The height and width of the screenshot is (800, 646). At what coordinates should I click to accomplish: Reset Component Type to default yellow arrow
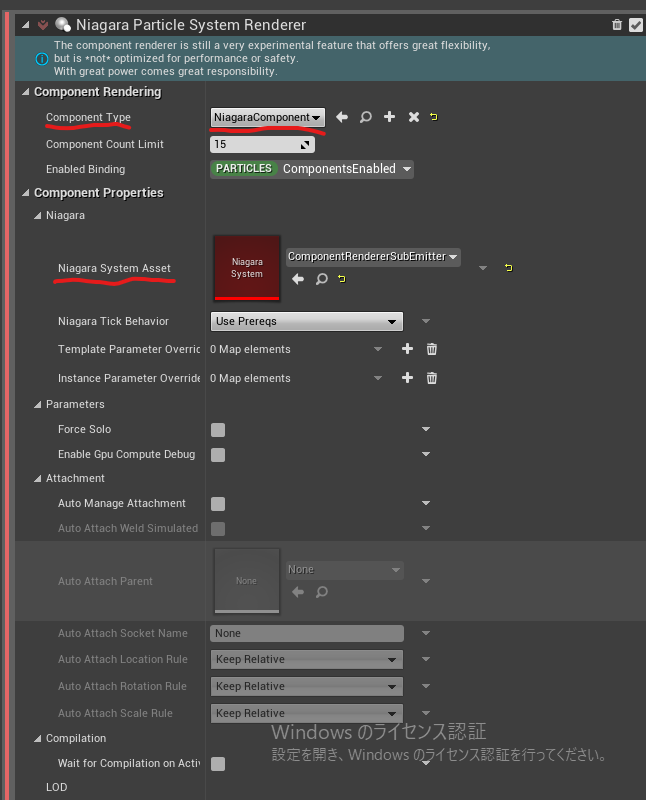click(x=434, y=117)
